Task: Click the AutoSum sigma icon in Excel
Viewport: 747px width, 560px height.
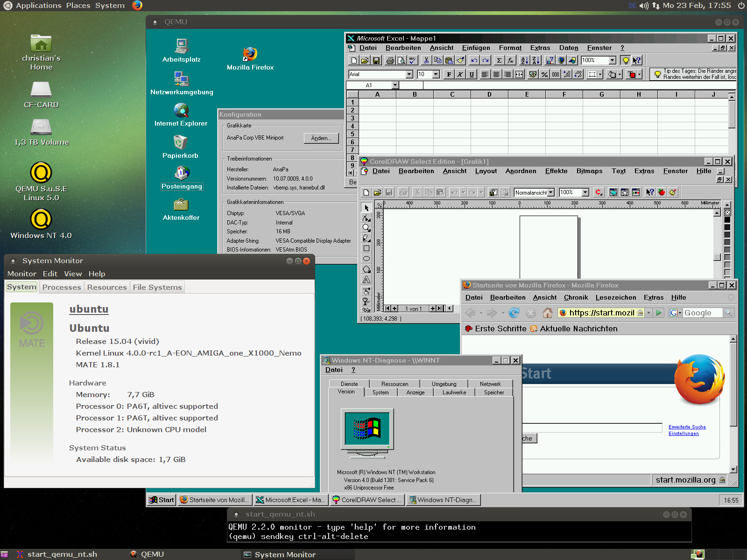Action: pyautogui.click(x=499, y=60)
